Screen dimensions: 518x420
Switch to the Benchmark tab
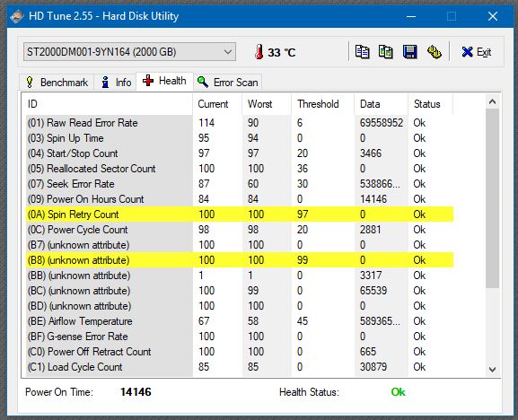coord(57,83)
